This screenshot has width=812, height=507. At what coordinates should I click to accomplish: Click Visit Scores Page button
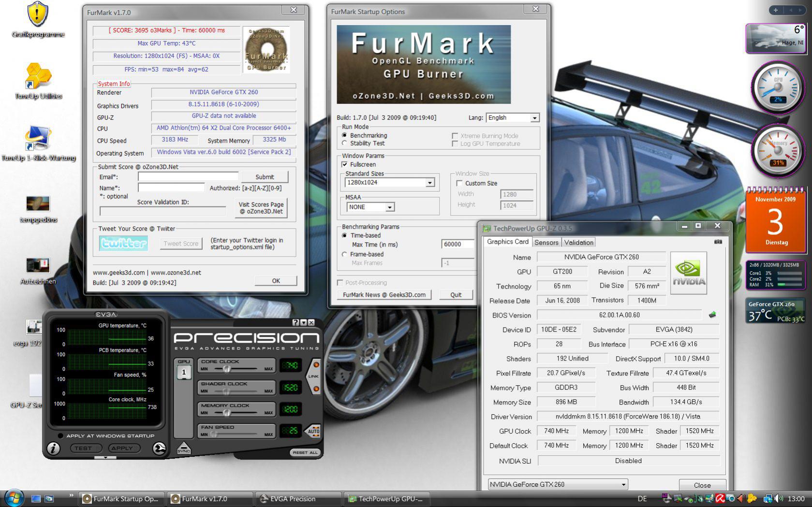(261, 208)
